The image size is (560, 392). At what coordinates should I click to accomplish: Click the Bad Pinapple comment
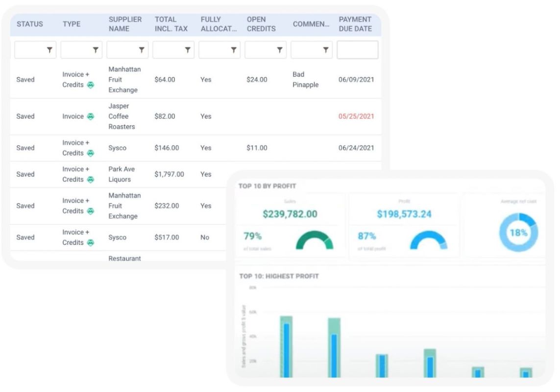(x=305, y=80)
